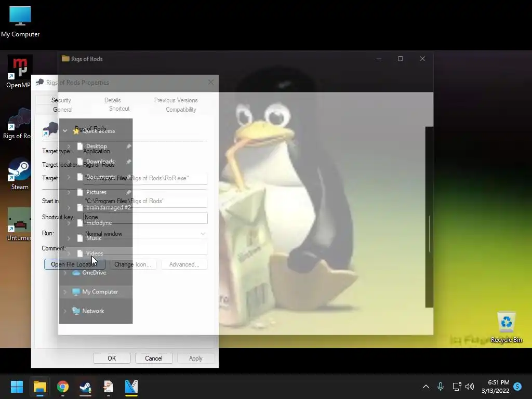Image resolution: width=532 pixels, height=399 pixels.
Task: Open the melodyne folder in the sidebar
Action: tap(99, 223)
